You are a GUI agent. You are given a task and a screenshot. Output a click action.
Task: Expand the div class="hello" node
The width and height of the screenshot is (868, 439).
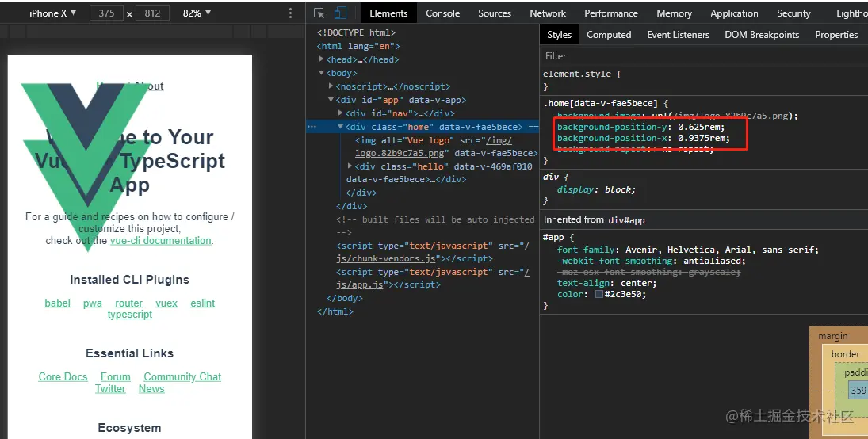[350, 166]
